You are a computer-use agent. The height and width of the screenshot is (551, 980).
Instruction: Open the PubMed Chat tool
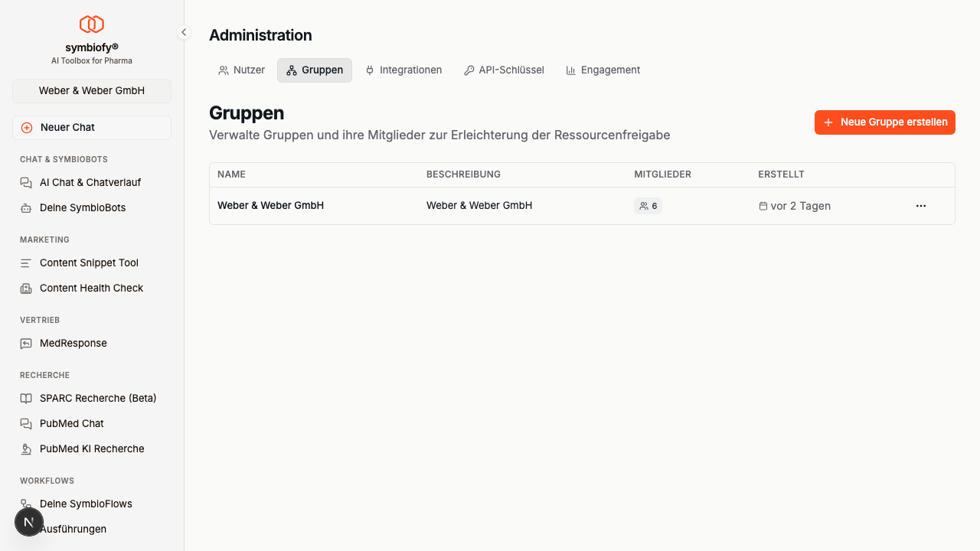(x=71, y=423)
